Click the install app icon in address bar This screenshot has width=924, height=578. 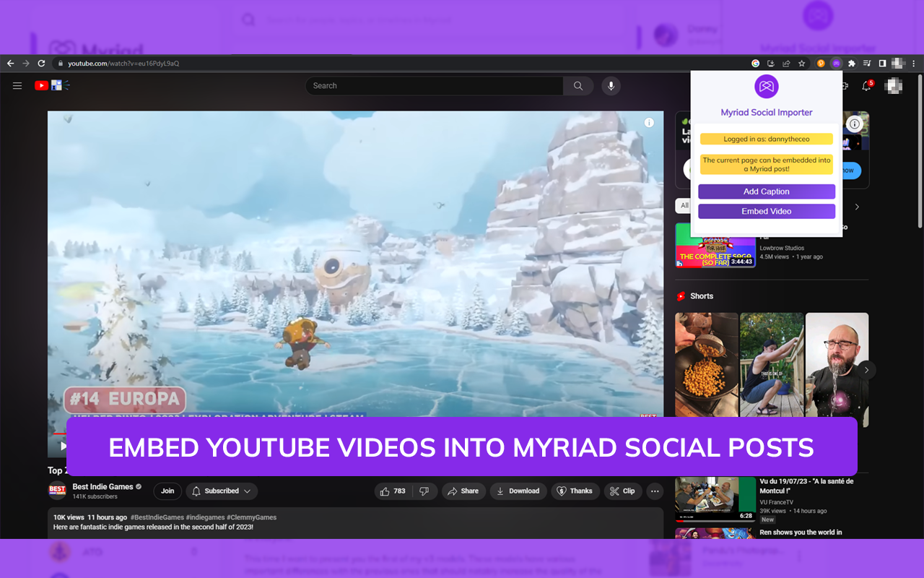coord(770,64)
